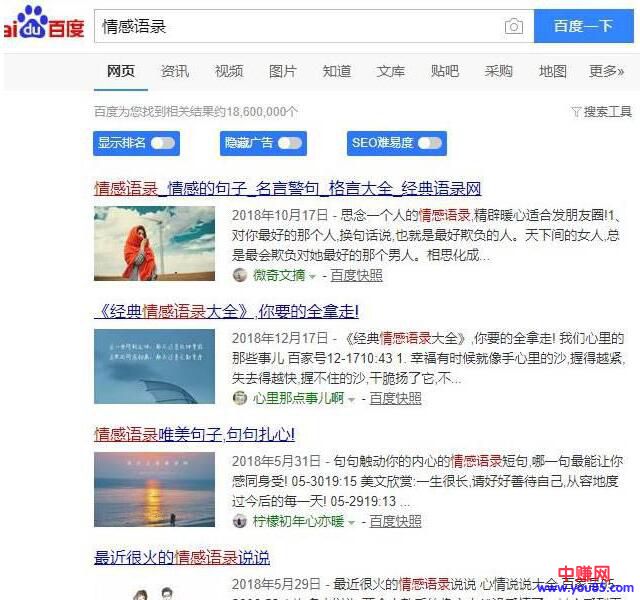The image size is (640, 600).
Task: Expand the dropdown arrow next to 柠檬初年心亦暖
Action: click(x=351, y=522)
